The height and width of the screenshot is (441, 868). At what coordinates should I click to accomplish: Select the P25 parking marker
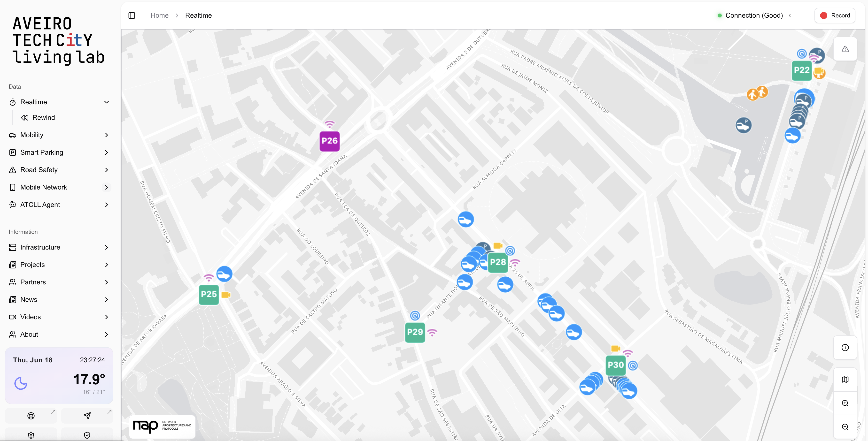(209, 295)
